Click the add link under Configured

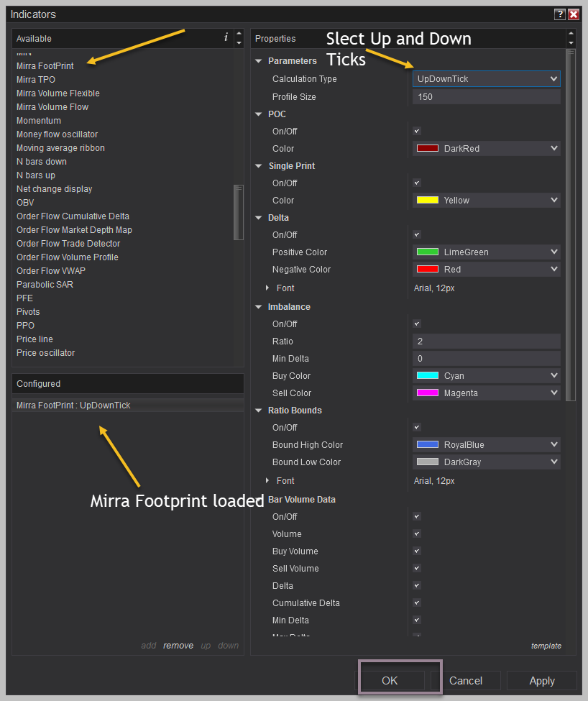click(149, 646)
